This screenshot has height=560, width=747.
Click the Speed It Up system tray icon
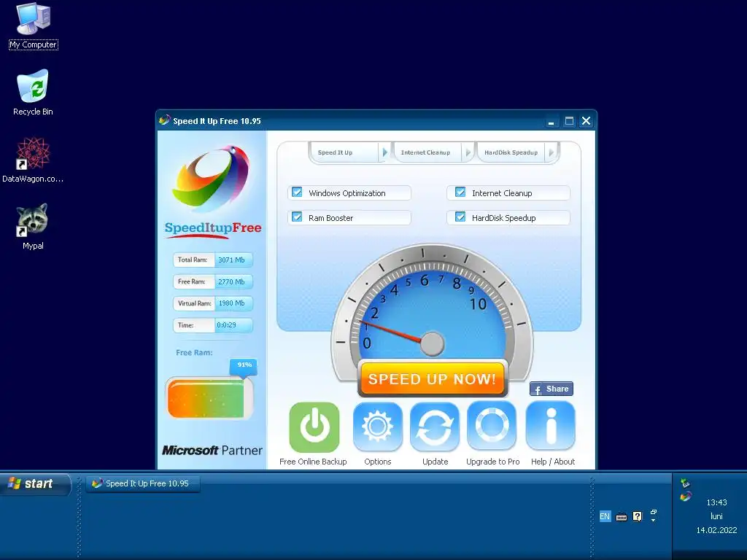686,497
